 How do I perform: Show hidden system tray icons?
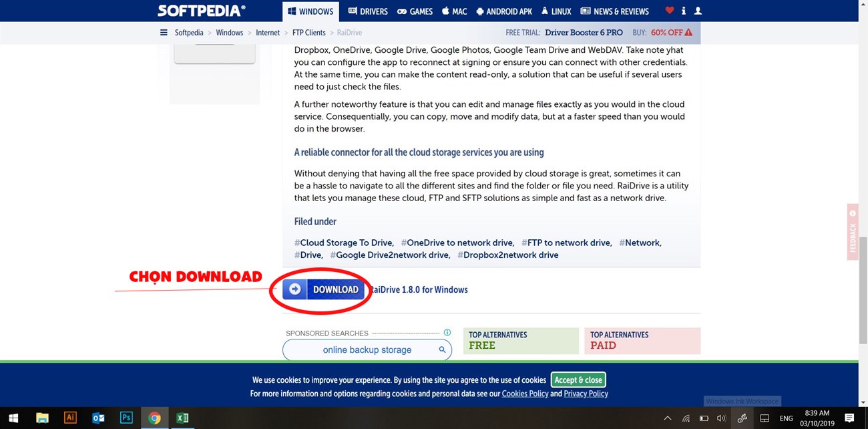tap(667, 418)
